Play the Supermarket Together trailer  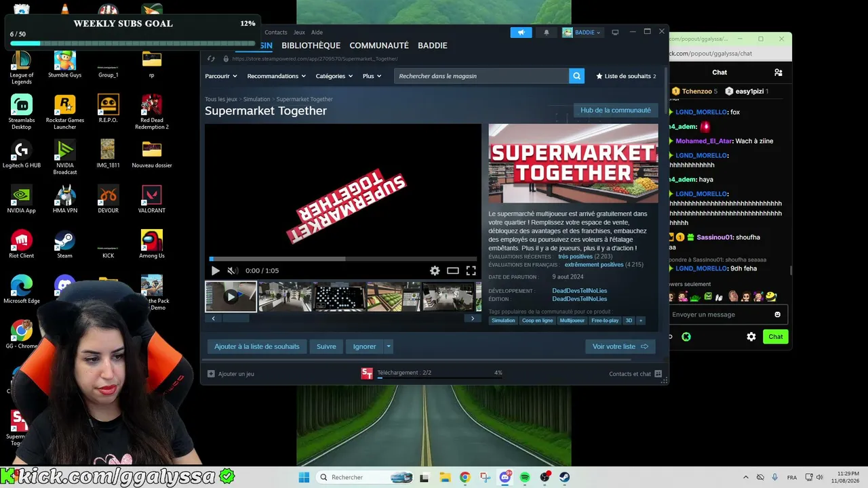click(x=216, y=270)
